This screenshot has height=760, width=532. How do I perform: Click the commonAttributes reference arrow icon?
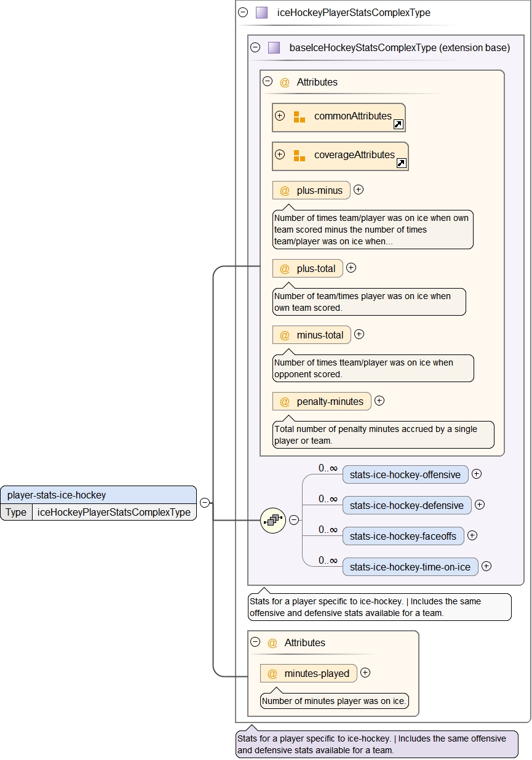click(398, 124)
